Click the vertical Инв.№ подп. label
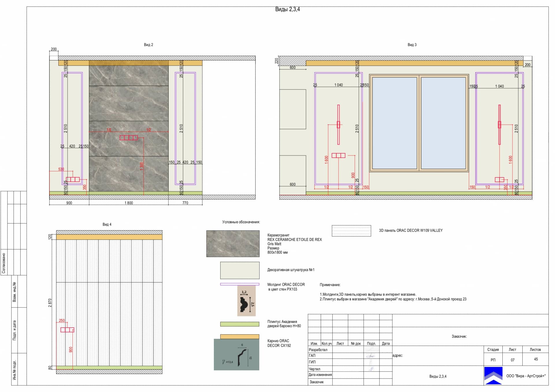Screen dimensions: 555x392 (14, 370)
